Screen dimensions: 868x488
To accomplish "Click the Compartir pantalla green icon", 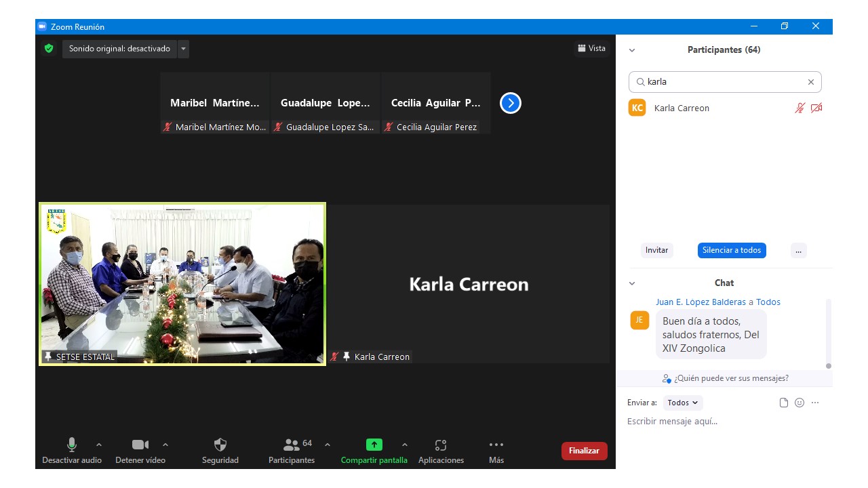I will (x=374, y=445).
